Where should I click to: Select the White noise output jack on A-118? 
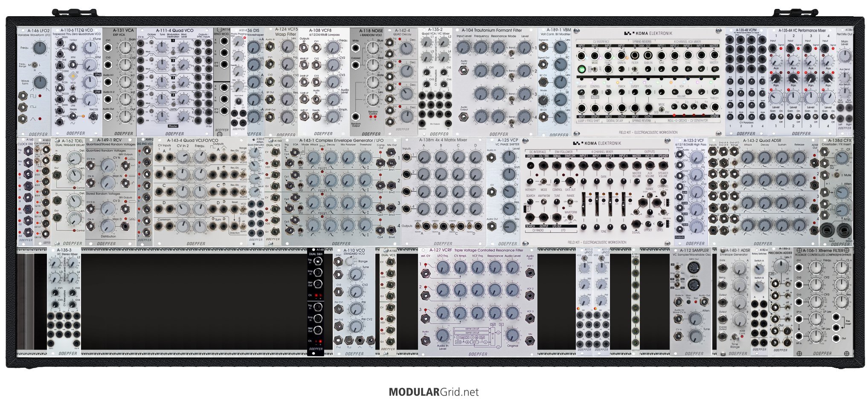click(355, 48)
